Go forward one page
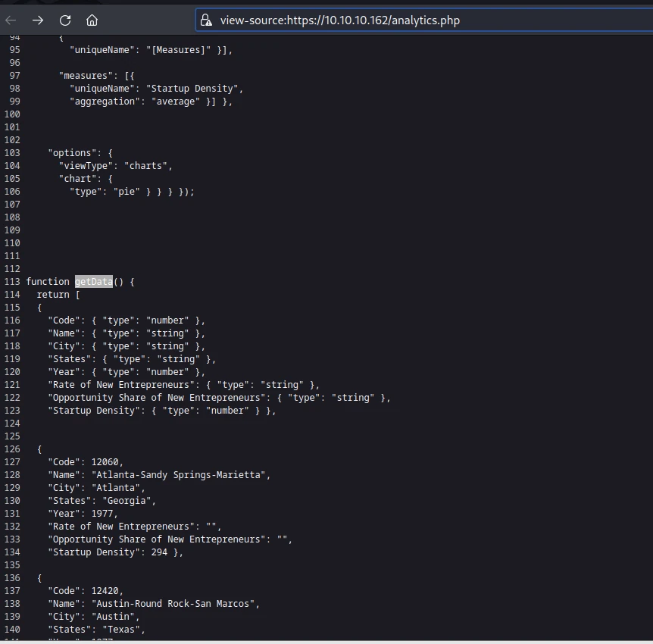Image resolution: width=653 pixels, height=644 pixels. tap(38, 20)
